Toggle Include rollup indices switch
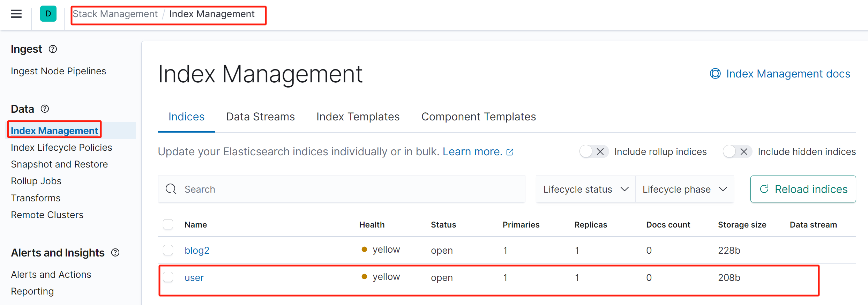868x305 pixels. pyautogui.click(x=594, y=151)
